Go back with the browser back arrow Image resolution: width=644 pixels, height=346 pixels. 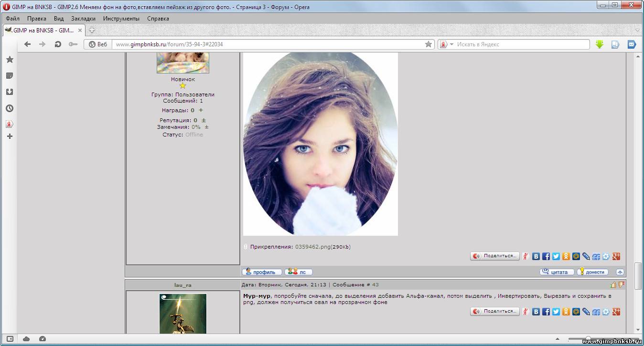tap(27, 44)
